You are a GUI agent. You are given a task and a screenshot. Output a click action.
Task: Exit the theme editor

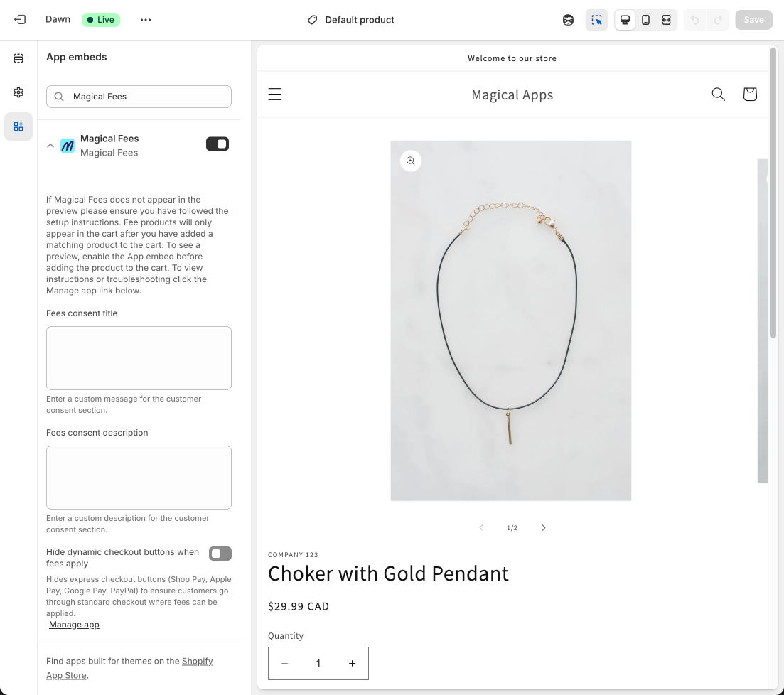18,19
